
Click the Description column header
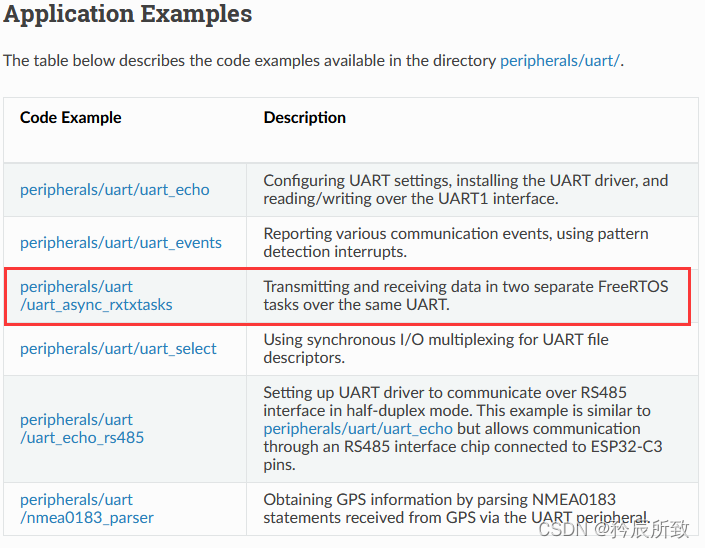(x=305, y=118)
